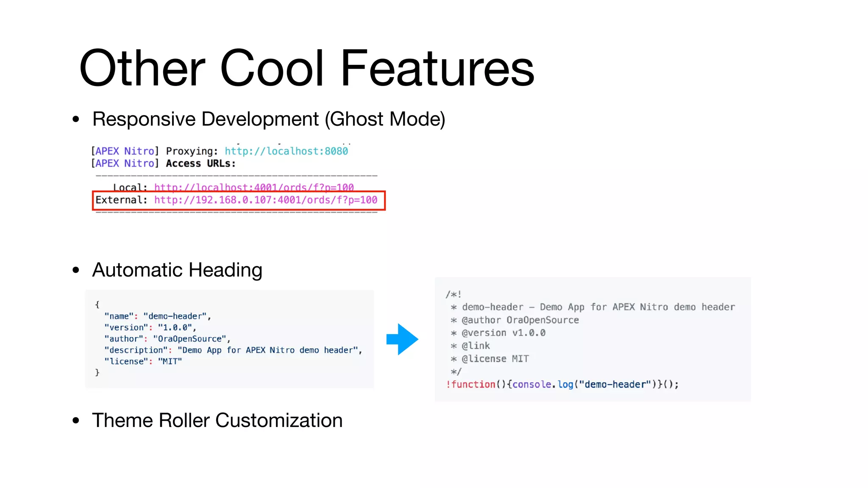Click the '@author OraOpenSource' comment line

[515, 320]
